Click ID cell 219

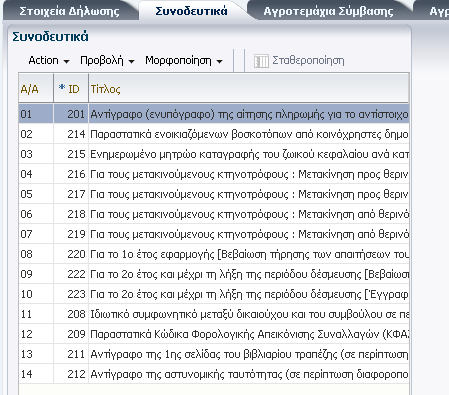pos(71,234)
